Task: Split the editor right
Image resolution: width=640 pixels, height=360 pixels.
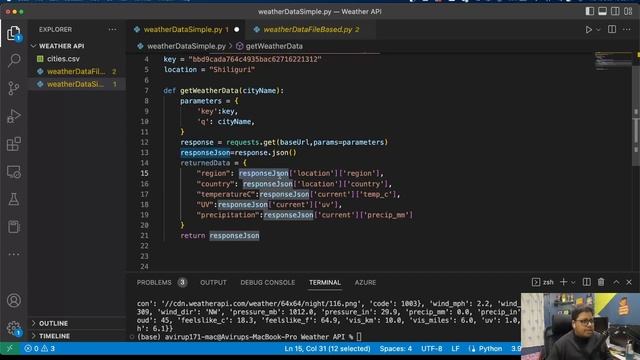Action: (x=612, y=29)
